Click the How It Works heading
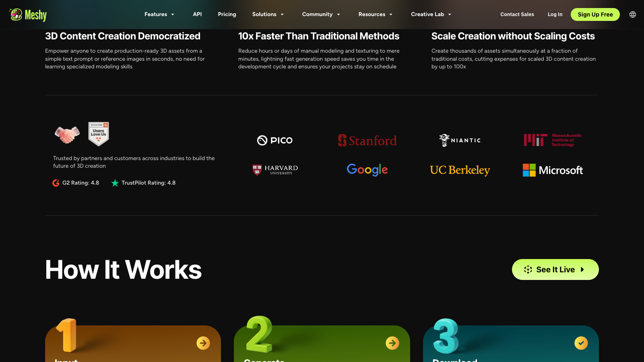The image size is (644, 362). [x=123, y=269]
